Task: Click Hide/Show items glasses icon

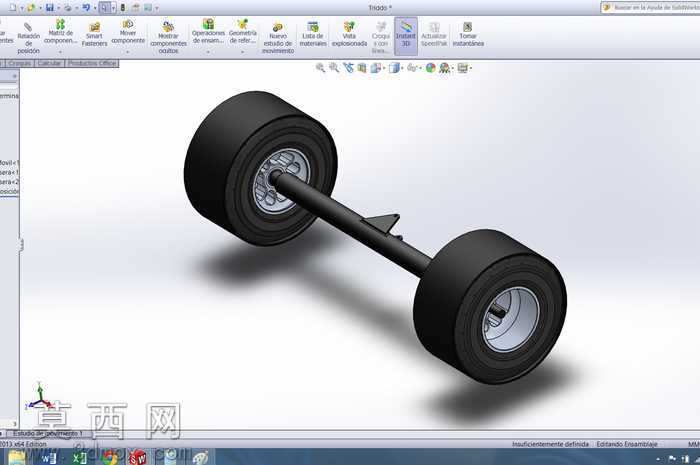Action: pyautogui.click(x=412, y=68)
